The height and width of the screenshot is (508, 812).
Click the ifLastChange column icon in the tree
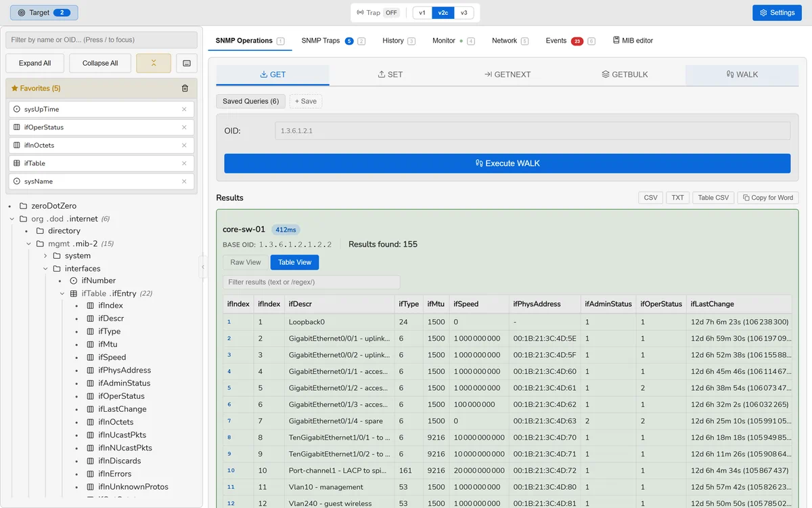pos(91,409)
